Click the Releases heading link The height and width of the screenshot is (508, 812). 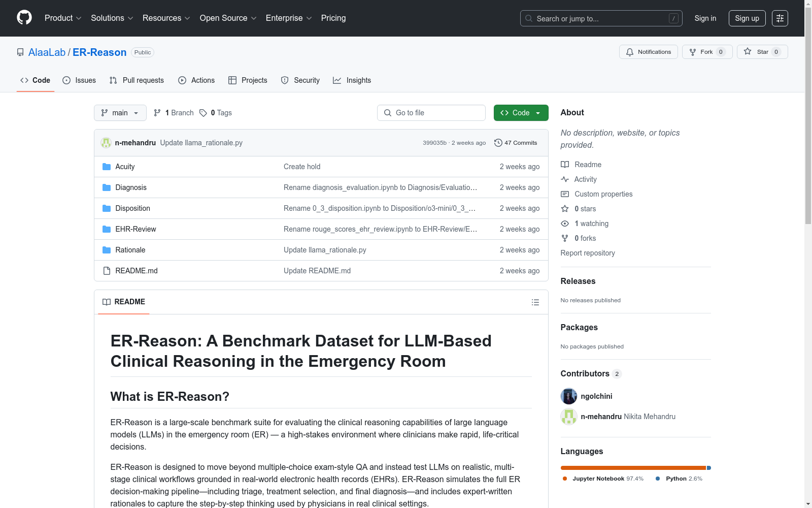point(578,281)
